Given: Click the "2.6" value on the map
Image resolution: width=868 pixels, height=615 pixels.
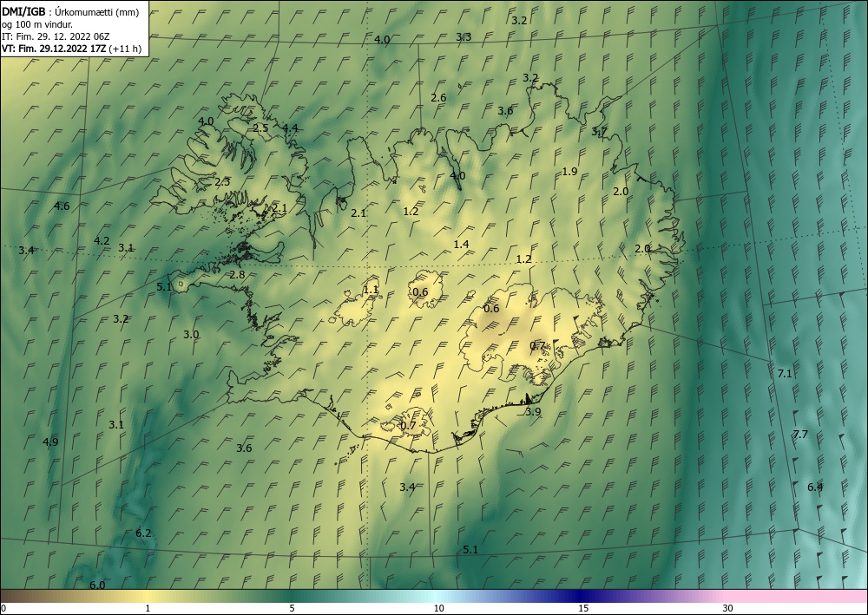Looking at the screenshot, I should click(x=438, y=98).
